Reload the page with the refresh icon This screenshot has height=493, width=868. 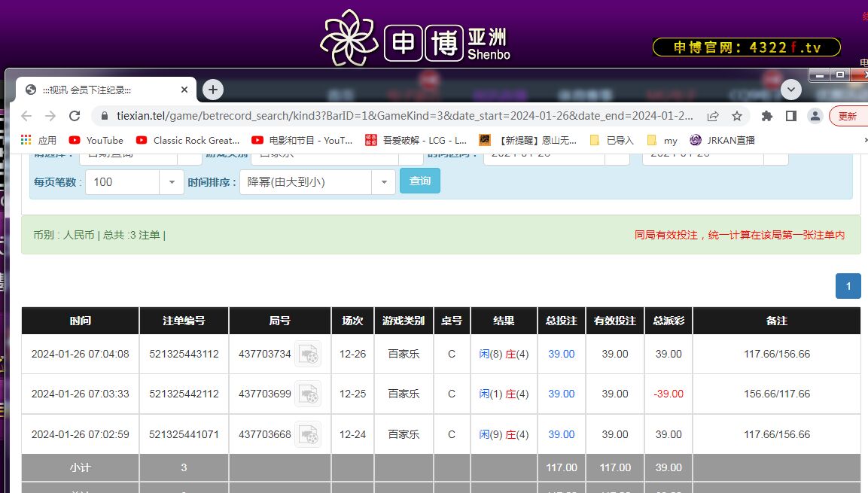(x=75, y=116)
